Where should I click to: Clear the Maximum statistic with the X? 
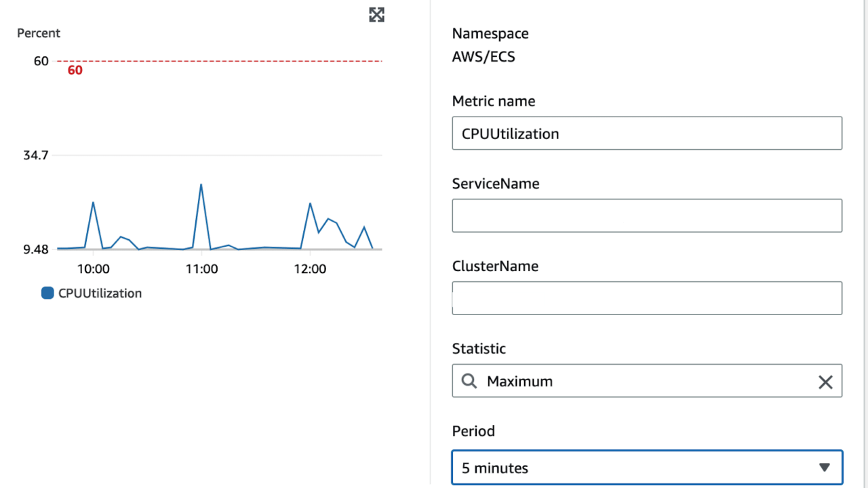(825, 382)
